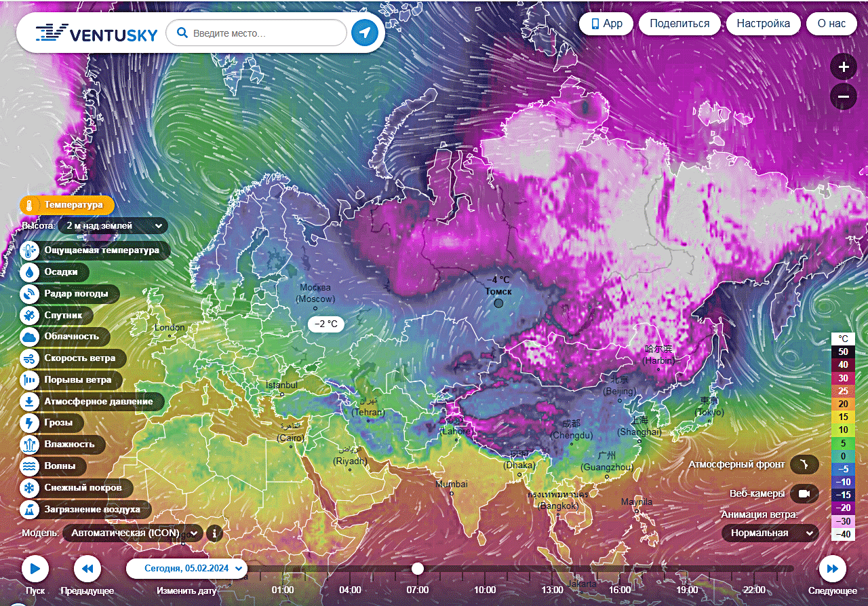Select the Порывы ветра icon
This screenshot has height=606, width=868.
tap(30, 380)
